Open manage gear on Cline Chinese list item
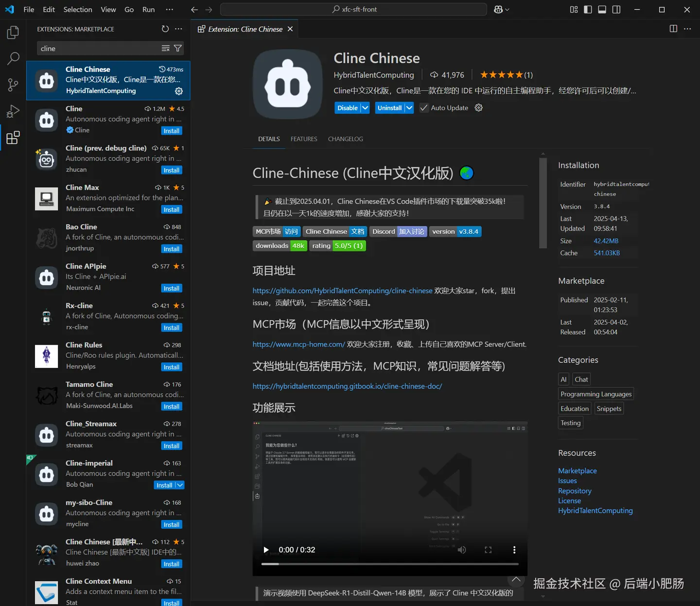The width and height of the screenshot is (700, 606). pos(179,91)
